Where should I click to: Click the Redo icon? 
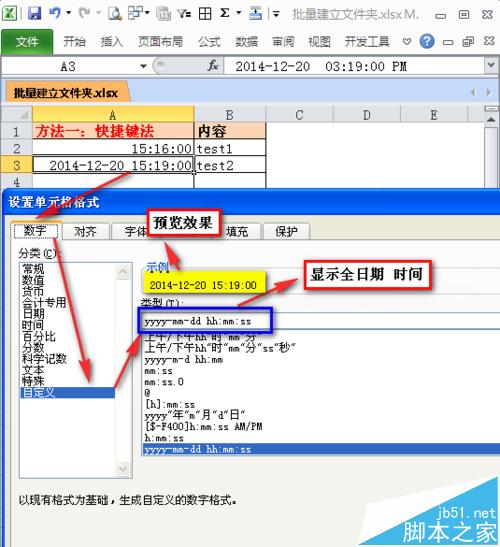(x=84, y=13)
